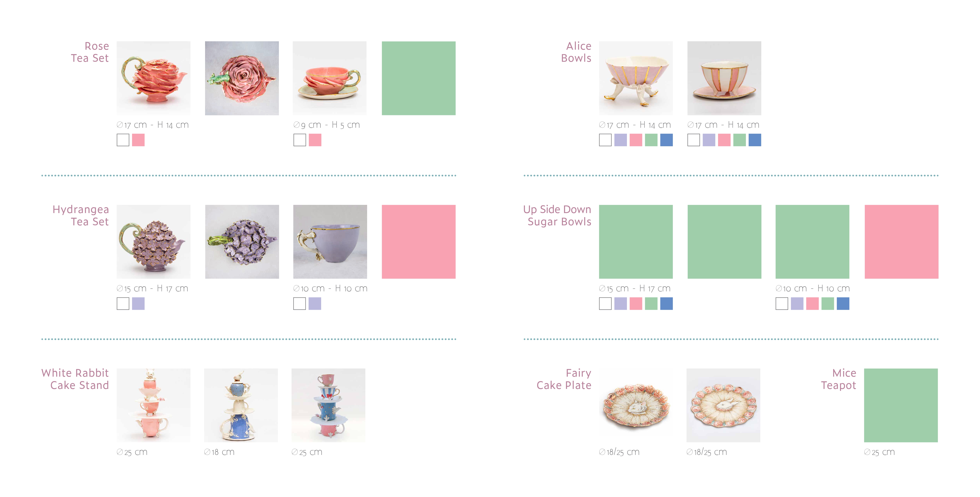Viewport: 980px width, 497px height.
Task: Click the Fairy Cake Plate heading
Action: pos(564,379)
